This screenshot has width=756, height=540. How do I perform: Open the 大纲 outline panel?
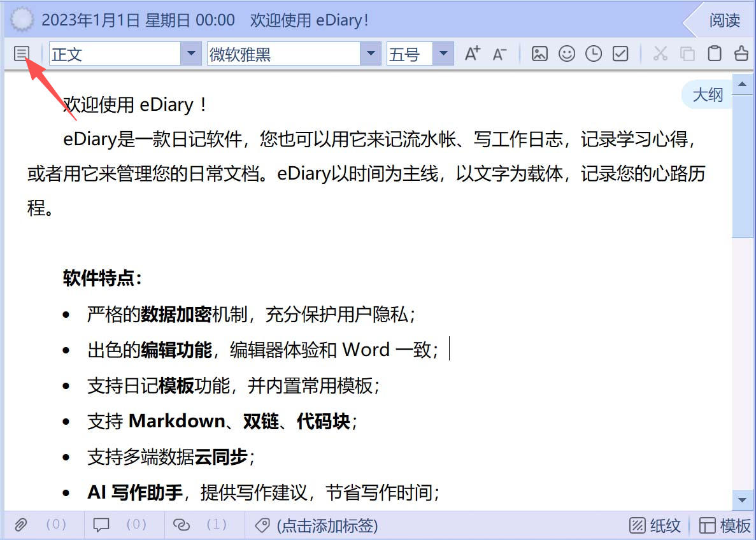708,94
